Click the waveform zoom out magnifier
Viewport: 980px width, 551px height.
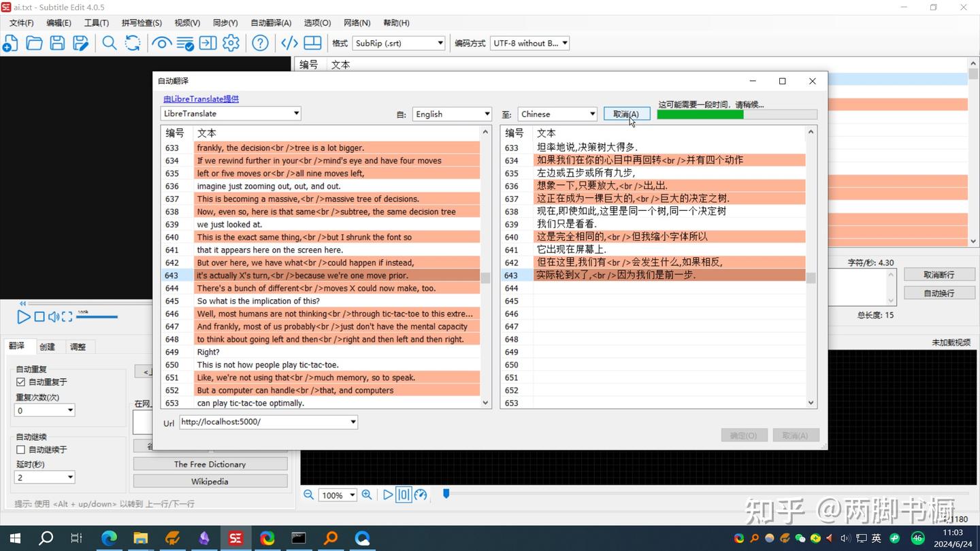308,495
